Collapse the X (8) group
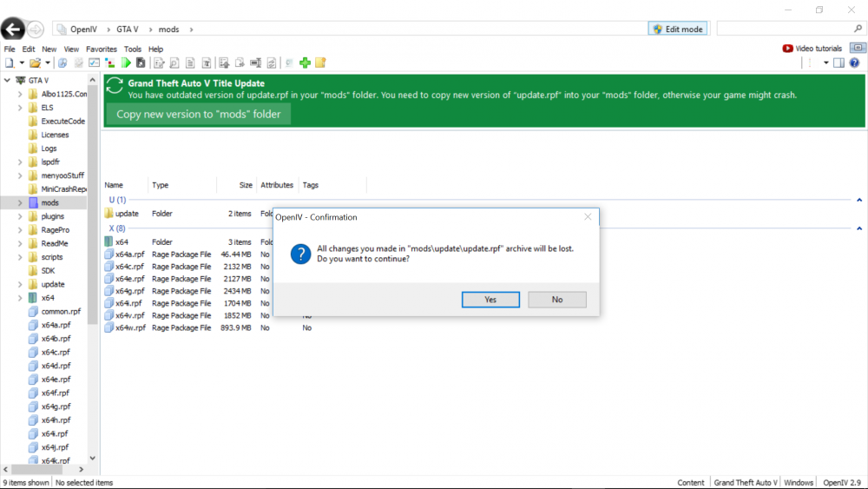Image resolution: width=868 pixels, height=489 pixels. [x=859, y=228]
